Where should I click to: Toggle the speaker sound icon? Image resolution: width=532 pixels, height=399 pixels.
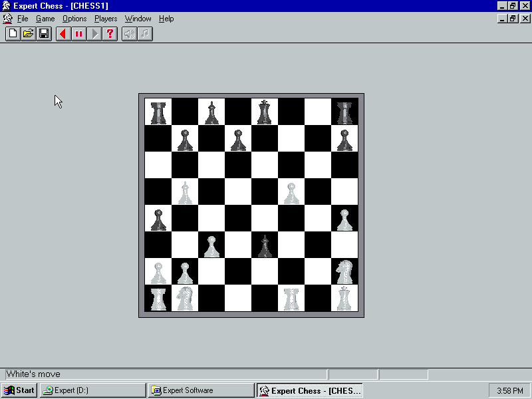coord(129,34)
